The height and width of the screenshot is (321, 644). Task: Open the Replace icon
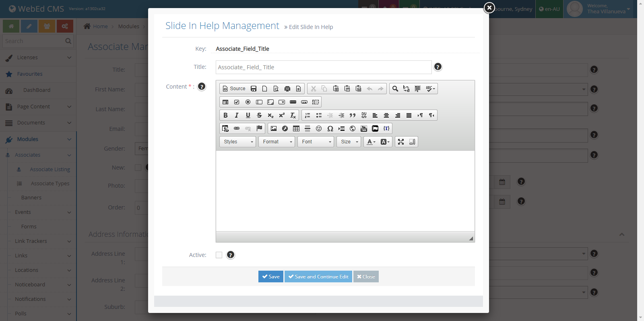click(x=407, y=89)
